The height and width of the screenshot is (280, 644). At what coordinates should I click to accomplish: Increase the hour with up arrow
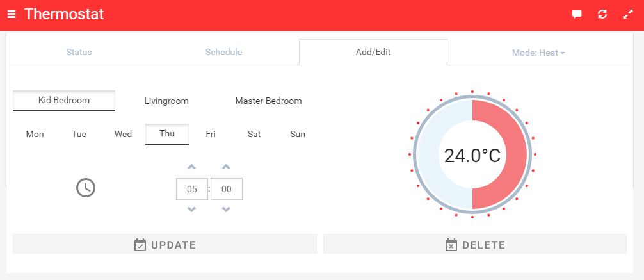[x=191, y=167]
